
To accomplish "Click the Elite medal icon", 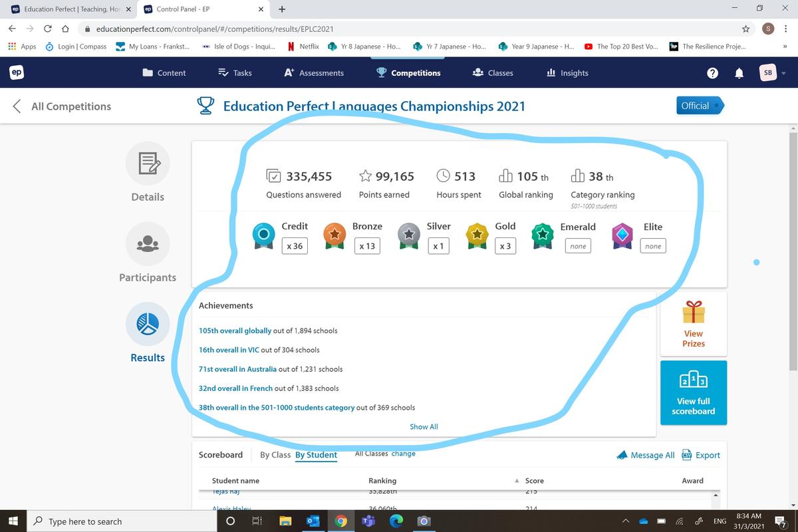I will (x=622, y=236).
